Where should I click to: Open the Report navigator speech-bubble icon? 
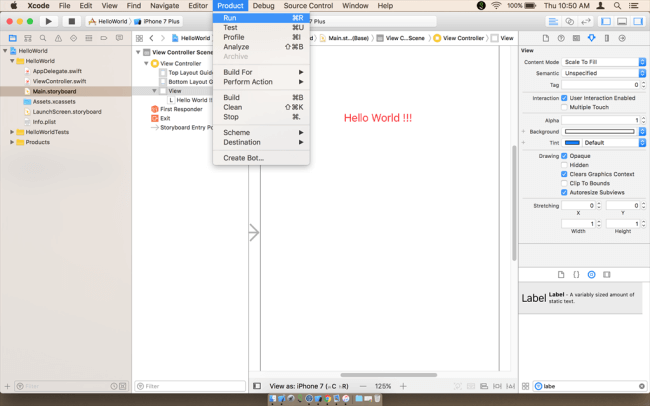tap(119, 38)
